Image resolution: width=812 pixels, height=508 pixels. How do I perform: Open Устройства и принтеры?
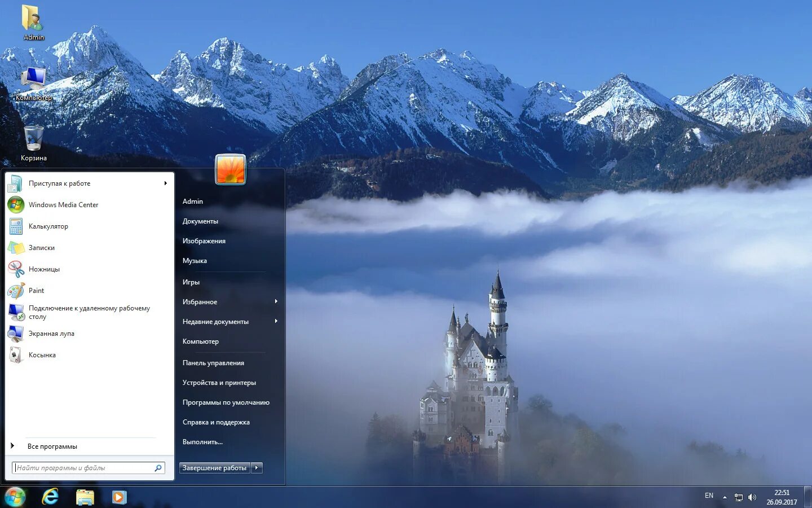[x=219, y=383]
